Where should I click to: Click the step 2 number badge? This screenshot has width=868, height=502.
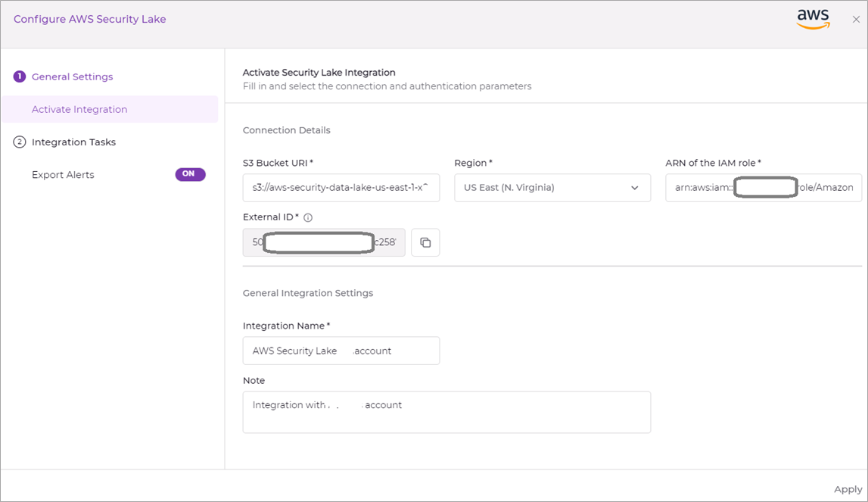click(x=20, y=142)
